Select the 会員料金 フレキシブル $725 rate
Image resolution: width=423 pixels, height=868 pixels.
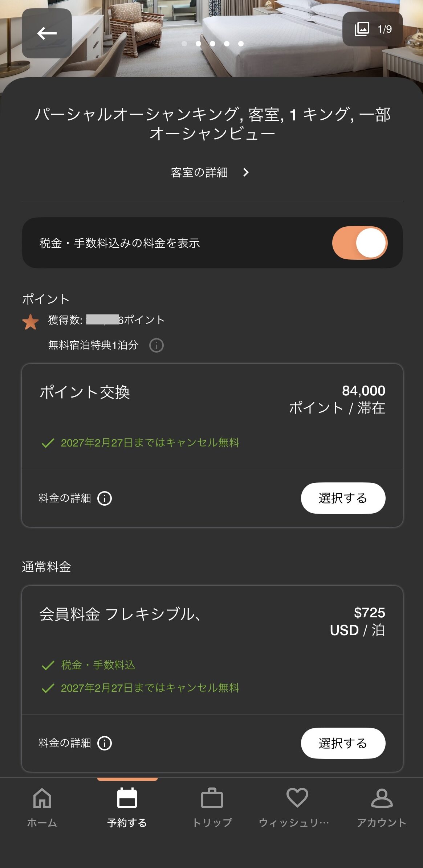(x=343, y=743)
